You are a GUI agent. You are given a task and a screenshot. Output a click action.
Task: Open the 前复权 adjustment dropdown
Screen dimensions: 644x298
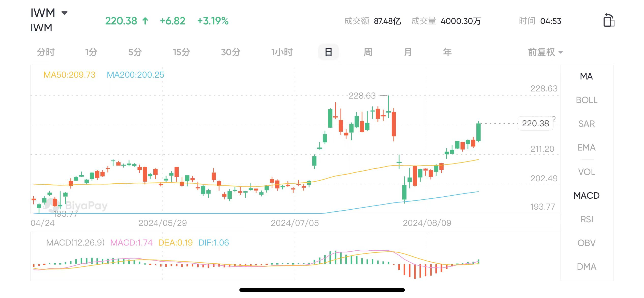(x=545, y=52)
